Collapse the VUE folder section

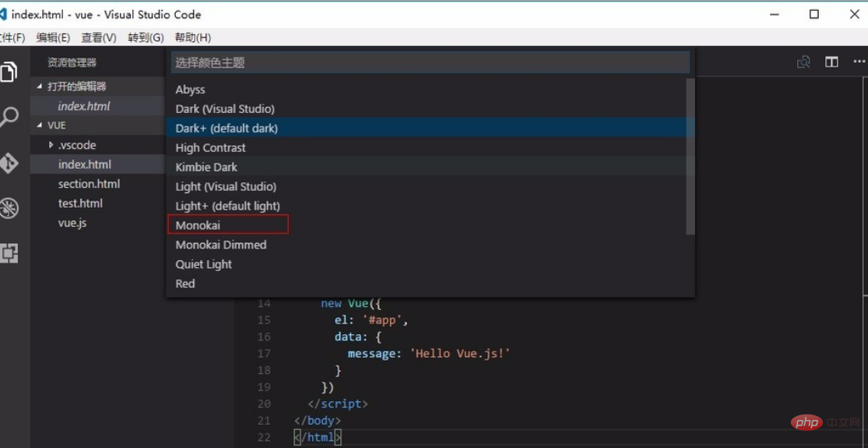(40, 125)
